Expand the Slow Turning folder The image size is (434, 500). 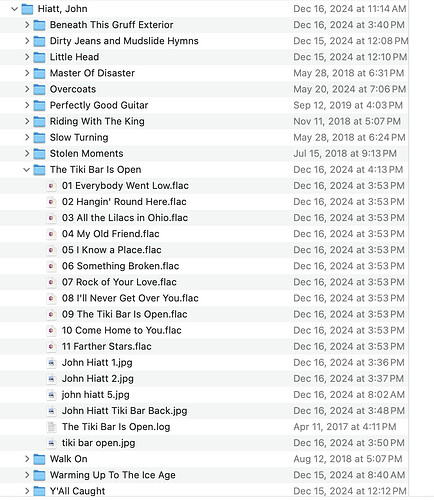click(x=27, y=138)
